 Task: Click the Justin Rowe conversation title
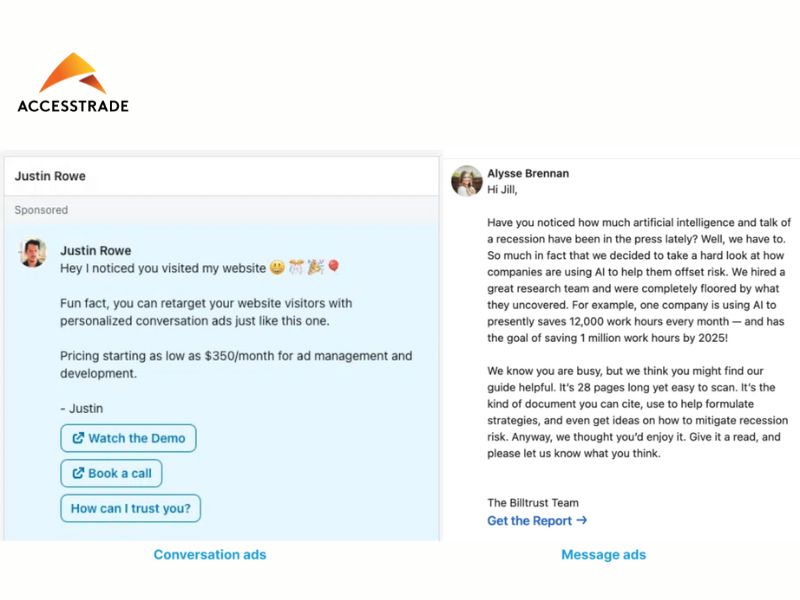point(50,175)
